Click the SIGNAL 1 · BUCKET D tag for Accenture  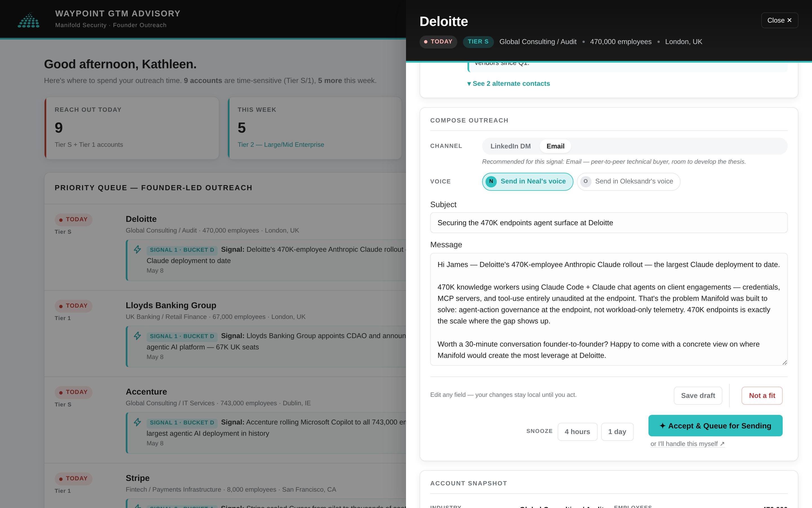pos(182,423)
